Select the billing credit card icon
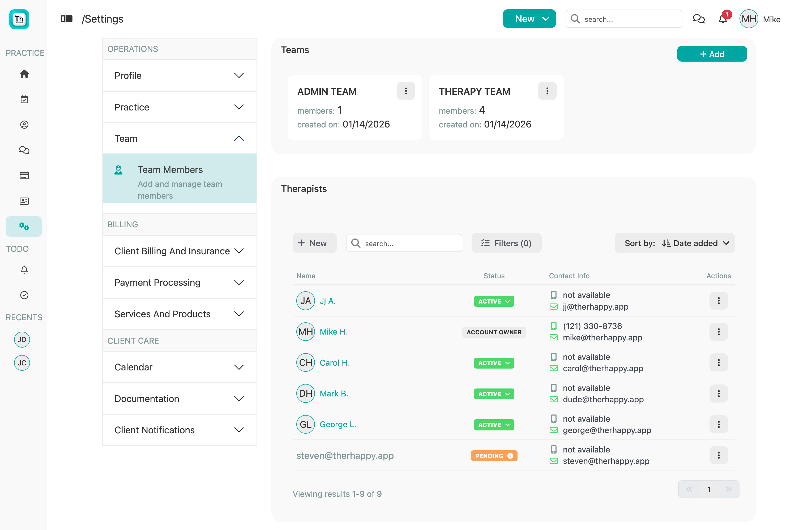Viewport: 812px width, 530px height. 24,176
